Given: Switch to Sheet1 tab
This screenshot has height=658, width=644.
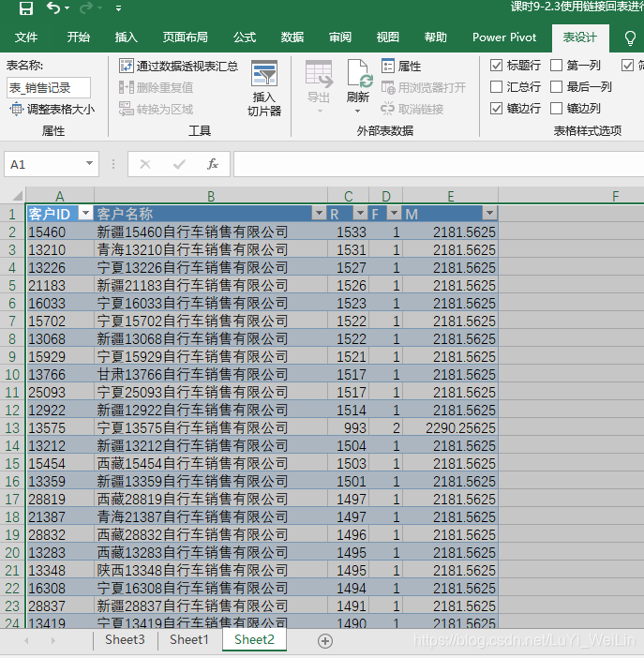Looking at the screenshot, I should click(189, 639).
